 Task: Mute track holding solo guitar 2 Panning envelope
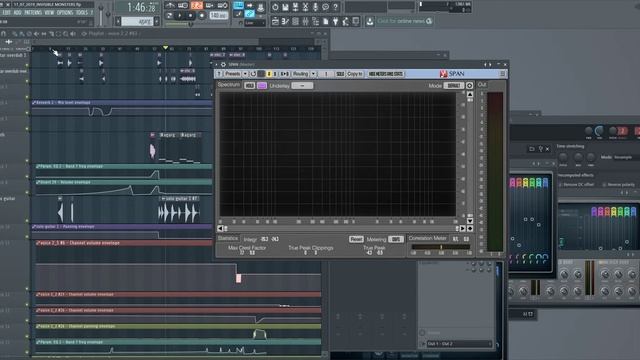27,237
